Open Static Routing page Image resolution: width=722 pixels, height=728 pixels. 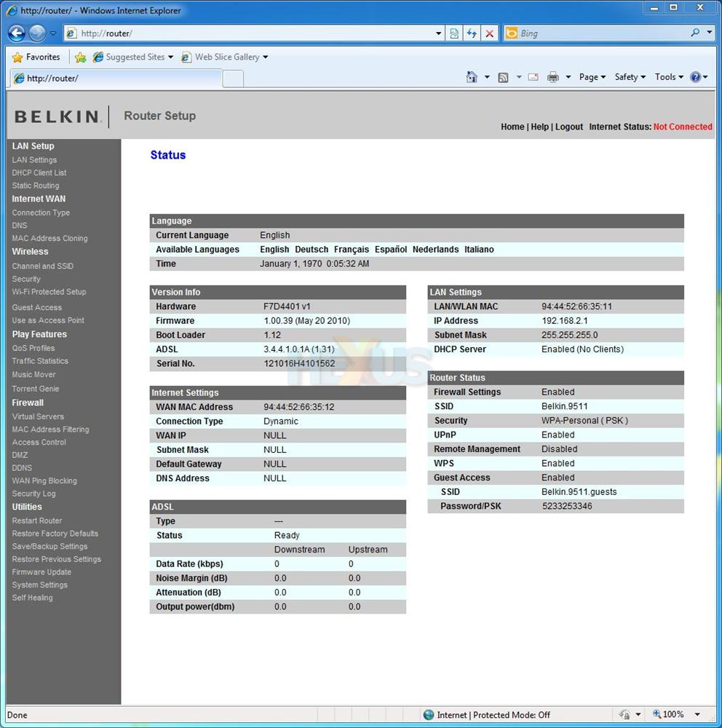[x=35, y=186]
